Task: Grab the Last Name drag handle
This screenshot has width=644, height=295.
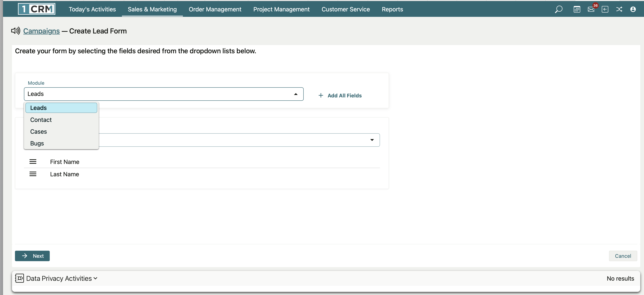Action: click(33, 174)
